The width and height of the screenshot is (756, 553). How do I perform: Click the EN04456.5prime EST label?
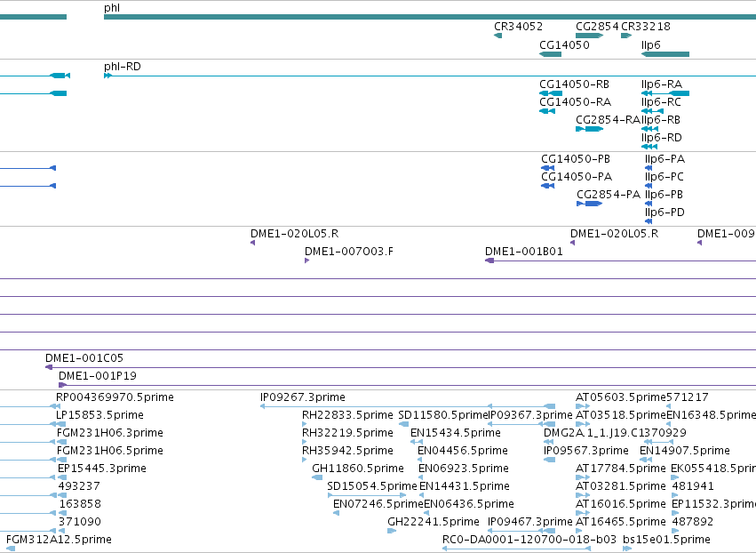click(463, 451)
